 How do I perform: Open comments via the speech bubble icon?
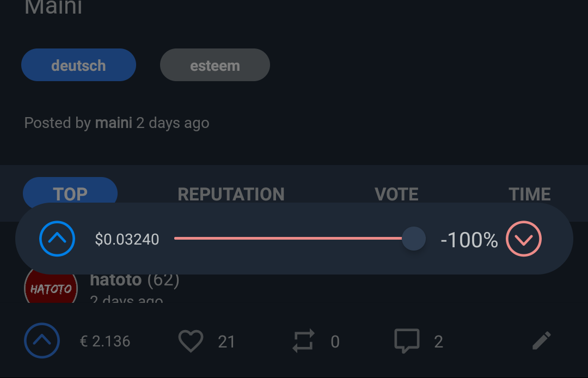(407, 341)
